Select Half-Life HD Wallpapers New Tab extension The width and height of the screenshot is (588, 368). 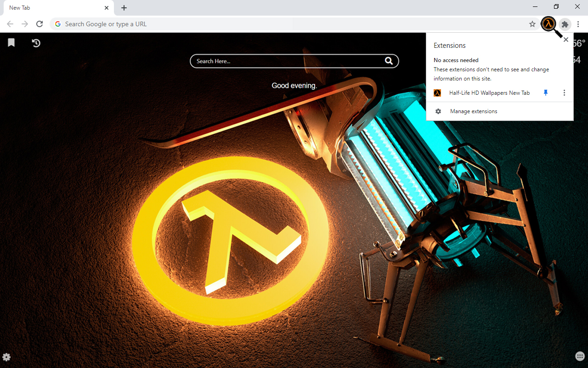(489, 93)
